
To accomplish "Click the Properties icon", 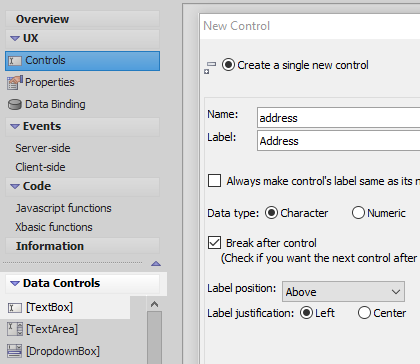I will (x=15, y=83).
